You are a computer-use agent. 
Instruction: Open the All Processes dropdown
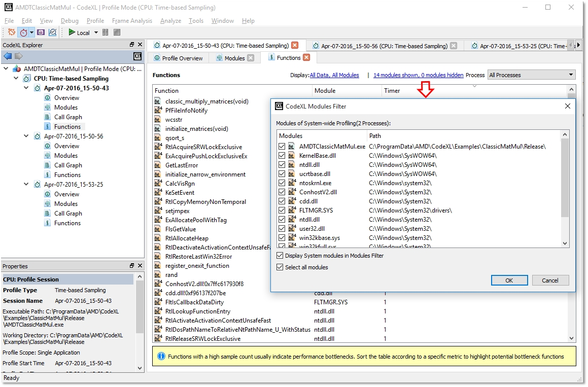pos(531,75)
